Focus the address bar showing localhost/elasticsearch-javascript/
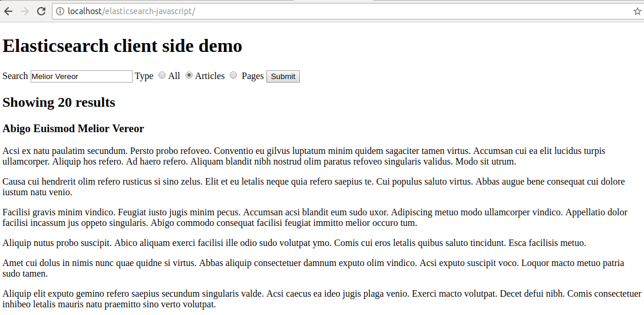The height and width of the screenshot is (315, 644). [x=348, y=11]
